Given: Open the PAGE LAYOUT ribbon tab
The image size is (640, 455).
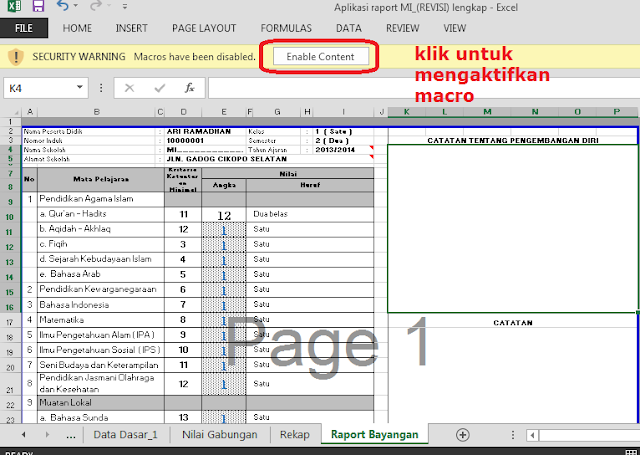Looking at the screenshot, I should click(204, 28).
